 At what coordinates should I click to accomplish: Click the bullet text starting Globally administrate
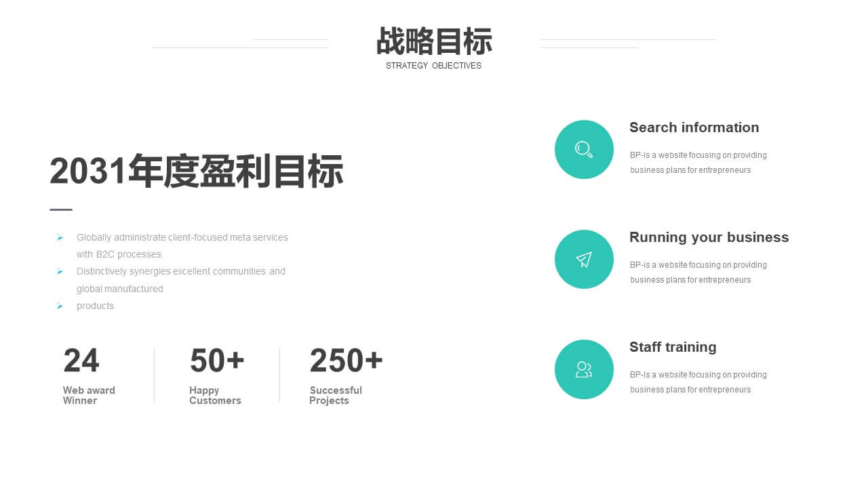click(182, 246)
